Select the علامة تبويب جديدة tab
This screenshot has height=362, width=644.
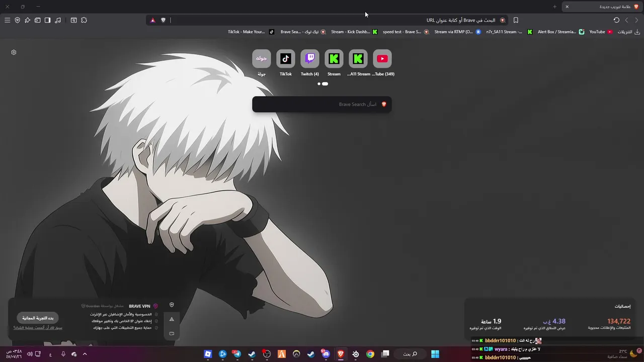coord(601,7)
